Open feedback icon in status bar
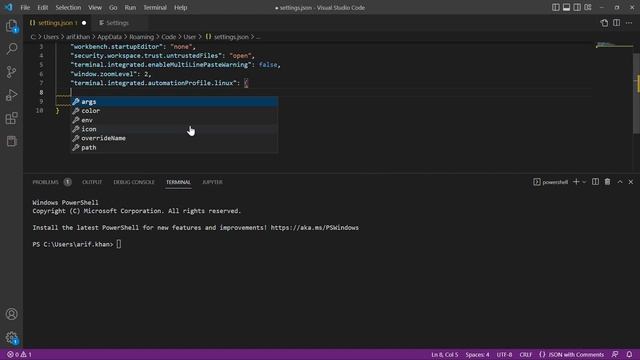This screenshot has width=640, height=360. [615, 354]
